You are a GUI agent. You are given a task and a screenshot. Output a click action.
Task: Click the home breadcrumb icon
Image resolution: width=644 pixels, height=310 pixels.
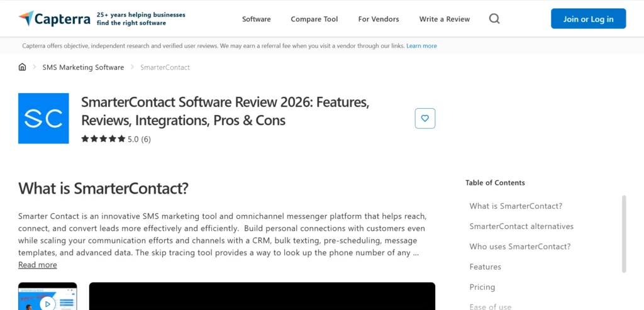[x=22, y=67]
